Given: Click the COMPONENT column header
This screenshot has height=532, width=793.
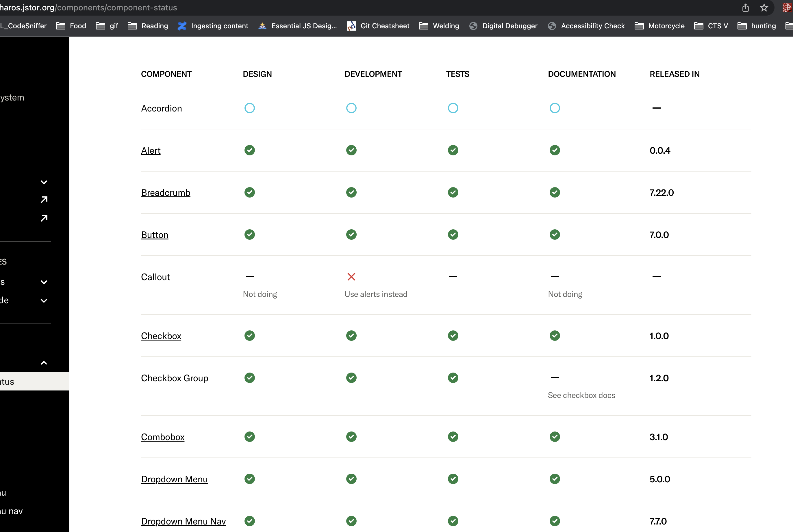Looking at the screenshot, I should [166, 74].
